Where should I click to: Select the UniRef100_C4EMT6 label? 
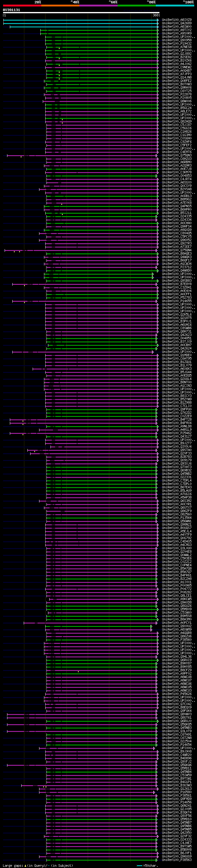point(177,152)
